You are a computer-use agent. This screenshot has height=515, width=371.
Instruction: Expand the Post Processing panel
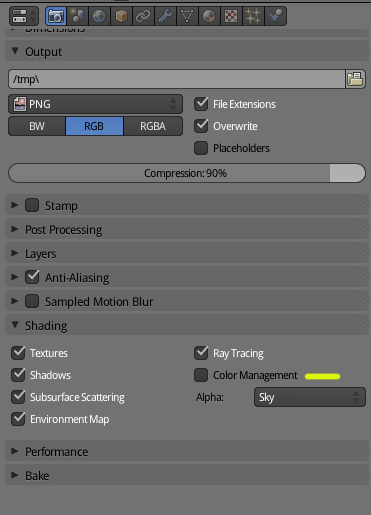coord(187,230)
